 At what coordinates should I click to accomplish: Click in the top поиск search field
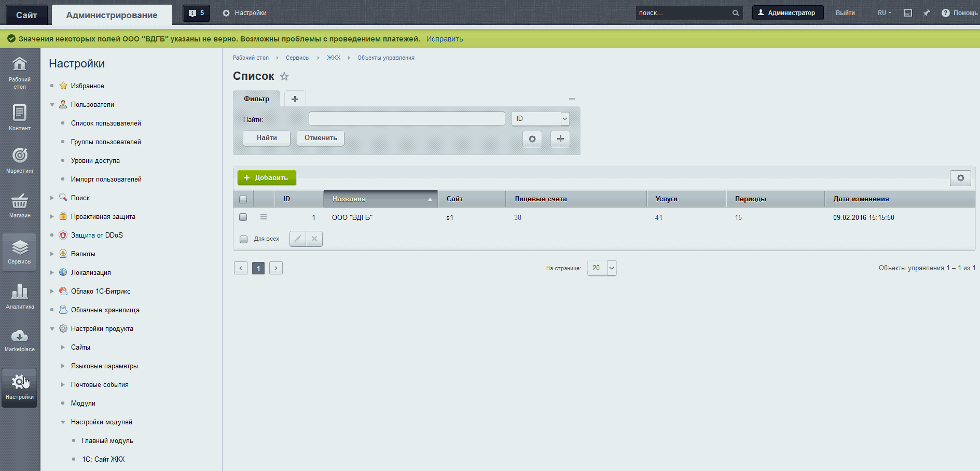coord(684,13)
